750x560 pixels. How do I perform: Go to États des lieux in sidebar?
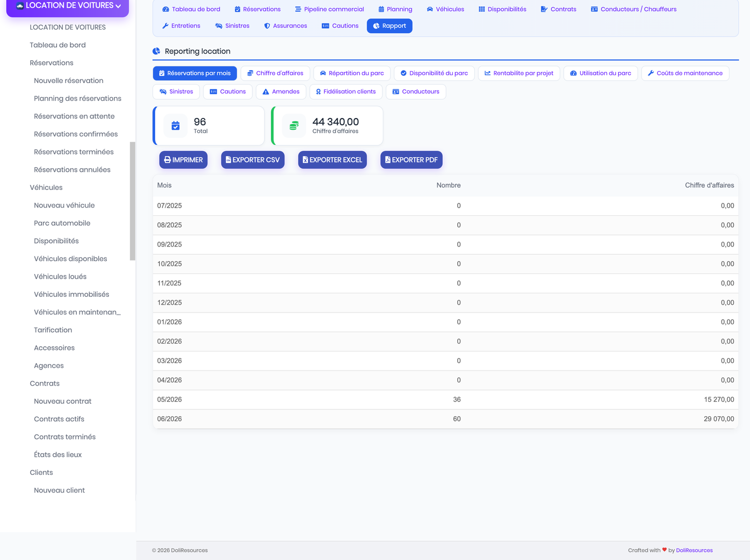point(58,455)
